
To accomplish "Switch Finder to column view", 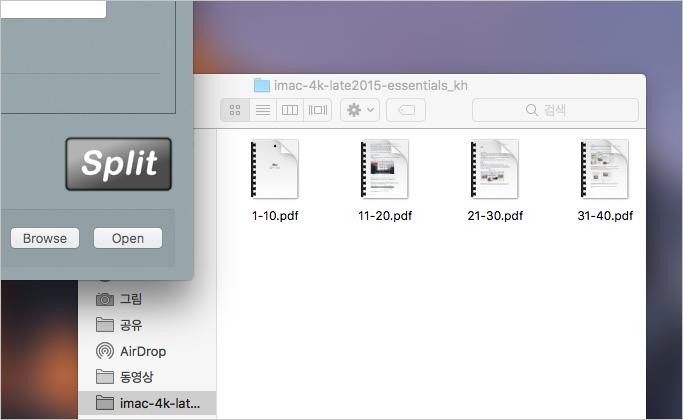I will coord(290,110).
